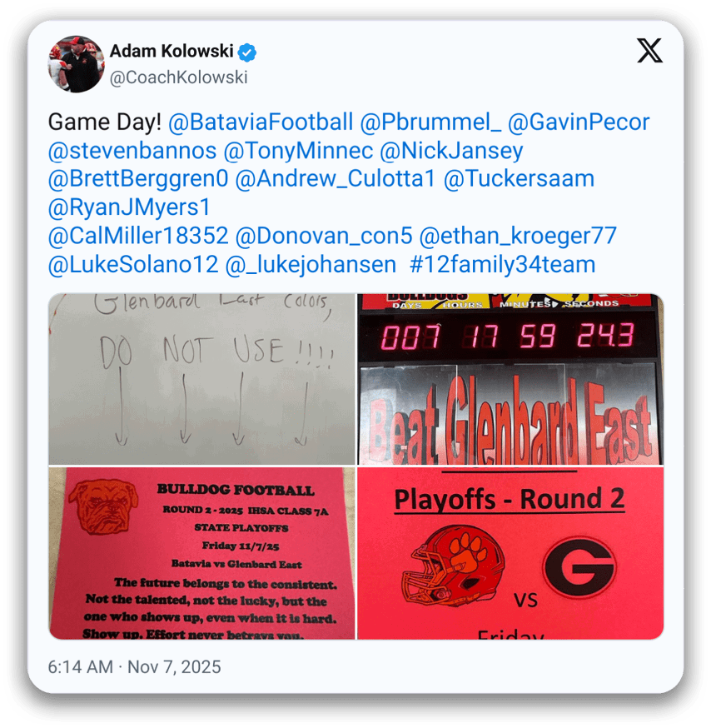Open the @stevenbannos mention
This screenshot has width=711, height=728.
tap(132, 151)
